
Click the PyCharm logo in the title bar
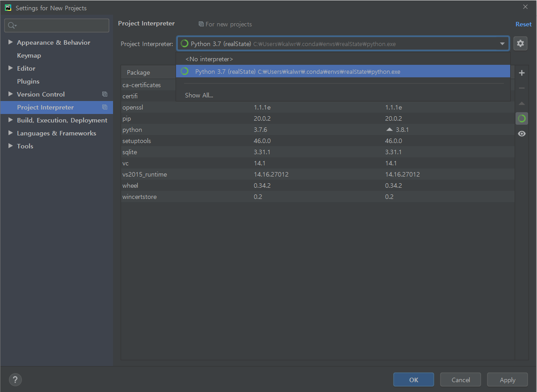click(8, 8)
